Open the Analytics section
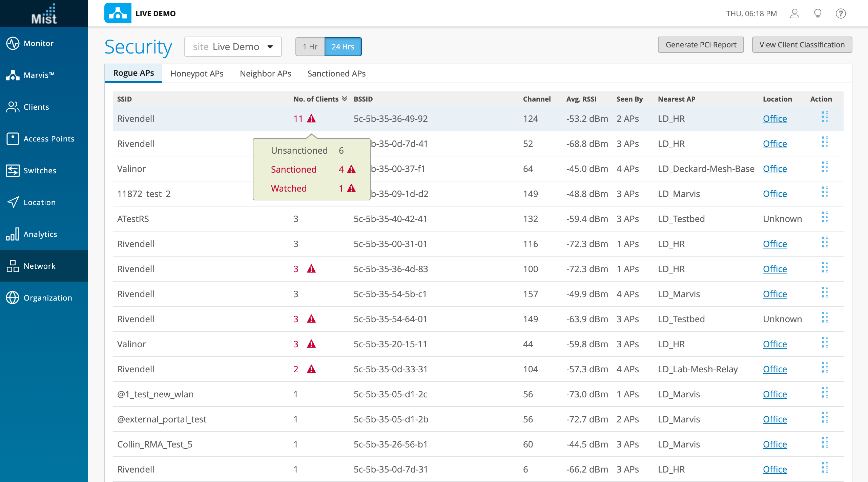This screenshot has height=482, width=868. coord(40,234)
